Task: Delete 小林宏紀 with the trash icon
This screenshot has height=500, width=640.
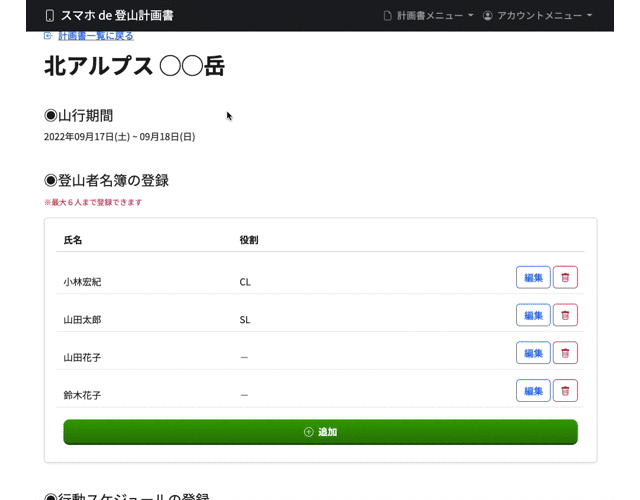Action: tap(565, 278)
